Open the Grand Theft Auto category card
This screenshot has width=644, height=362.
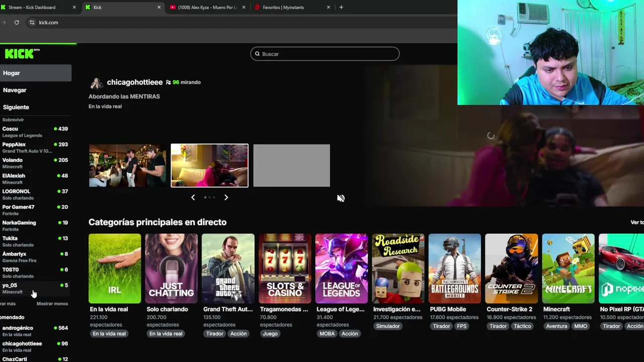228,268
